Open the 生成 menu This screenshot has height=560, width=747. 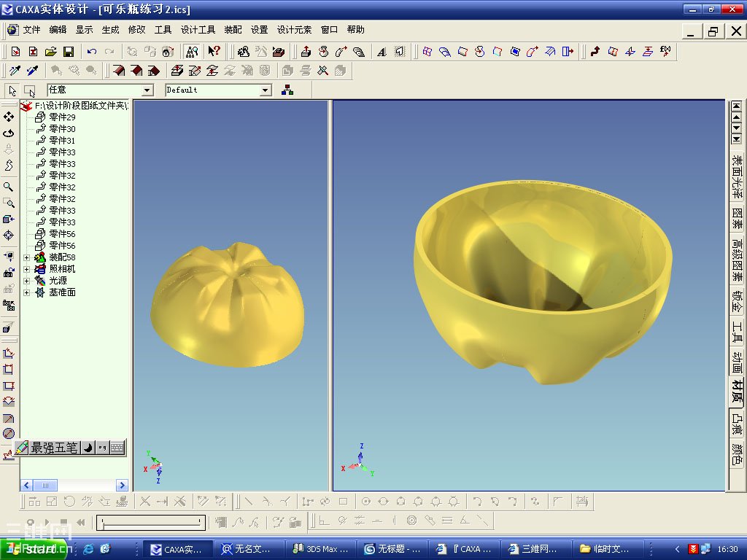click(x=110, y=29)
